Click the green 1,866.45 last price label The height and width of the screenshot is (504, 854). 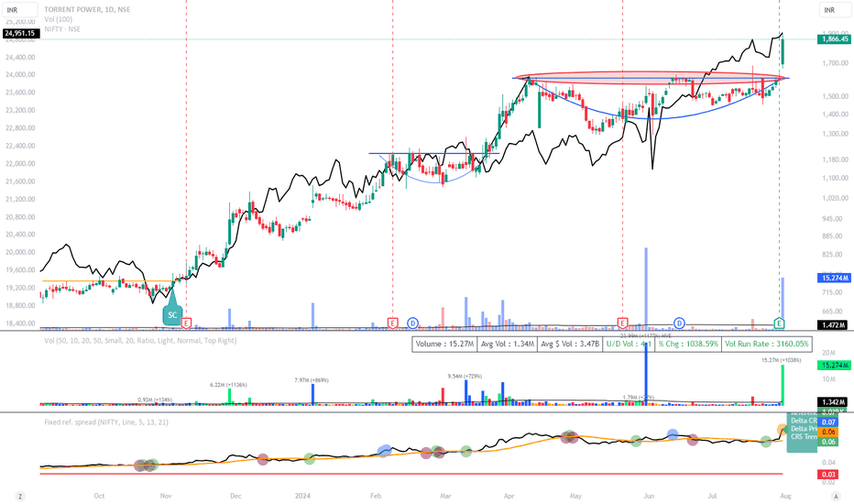click(835, 38)
